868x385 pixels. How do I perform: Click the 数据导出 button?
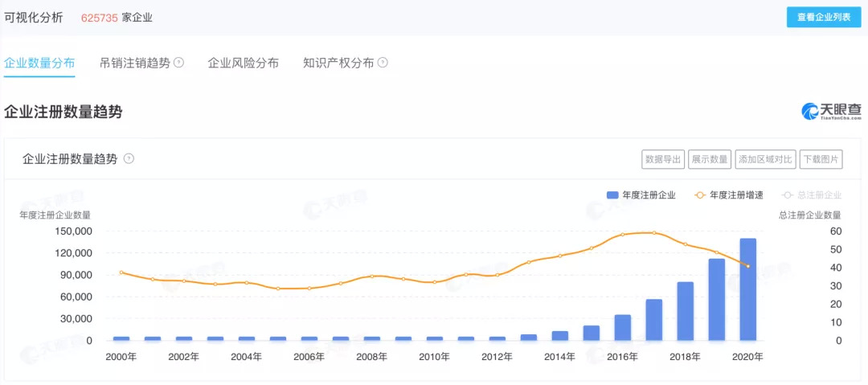pos(663,160)
